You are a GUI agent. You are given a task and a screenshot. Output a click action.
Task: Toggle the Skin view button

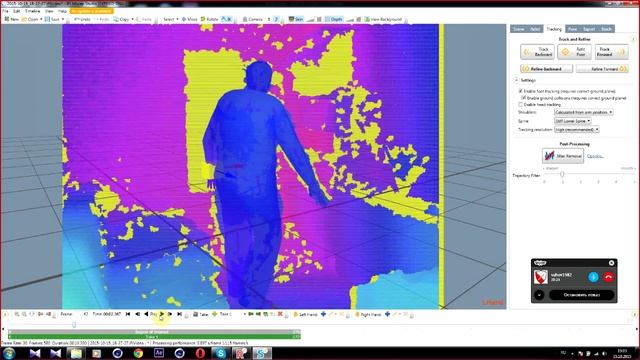tap(296, 19)
